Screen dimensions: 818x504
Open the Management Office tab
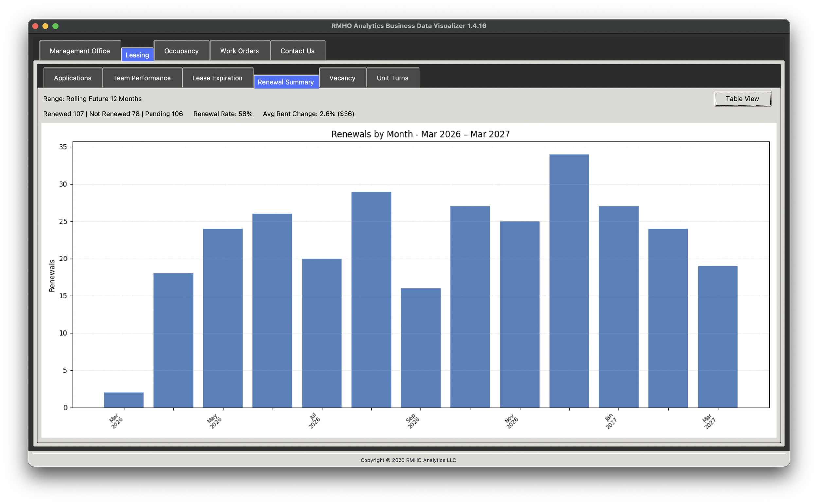click(x=80, y=51)
